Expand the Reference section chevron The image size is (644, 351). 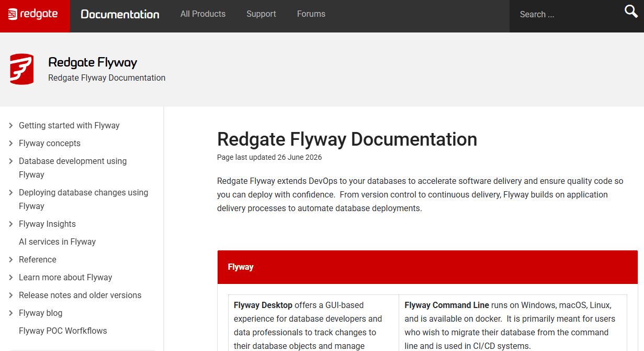point(11,260)
